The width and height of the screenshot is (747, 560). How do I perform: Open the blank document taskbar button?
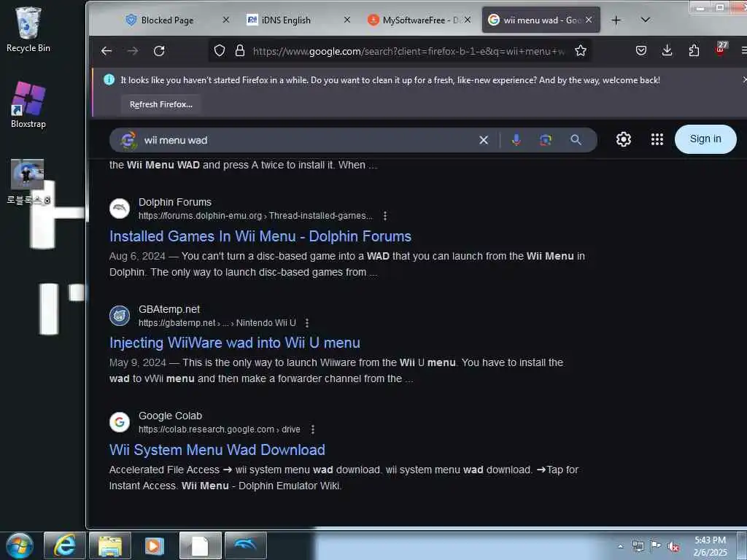coord(200,545)
